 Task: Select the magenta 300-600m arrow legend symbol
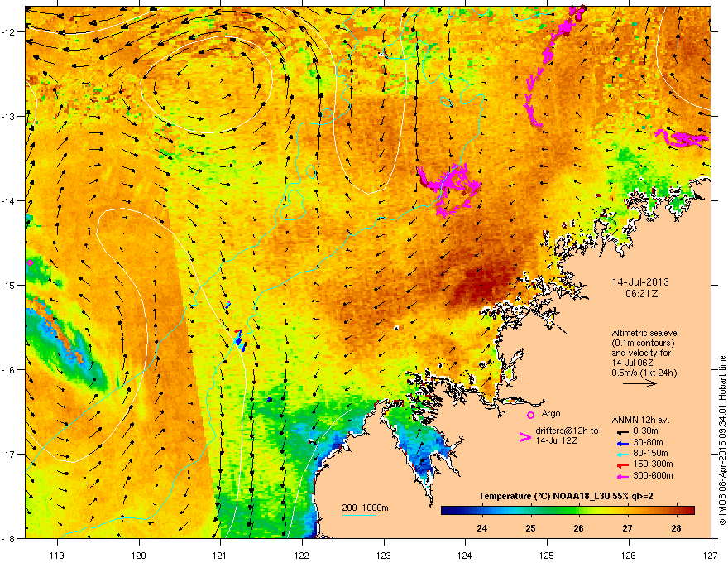[621, 477]
